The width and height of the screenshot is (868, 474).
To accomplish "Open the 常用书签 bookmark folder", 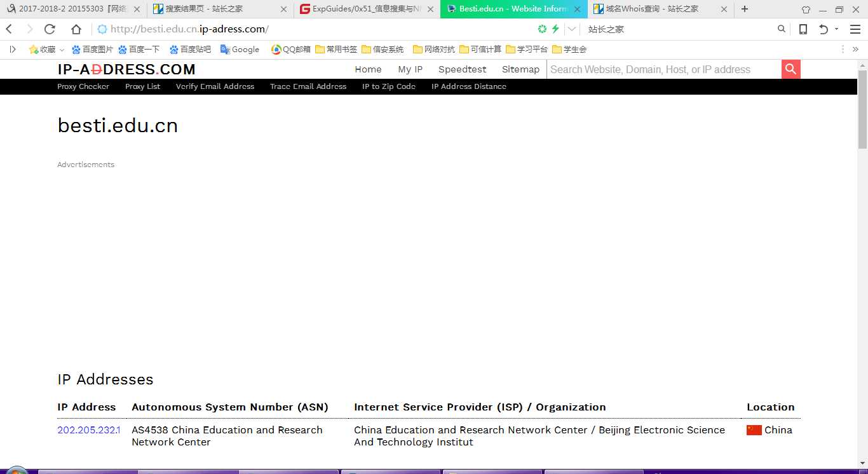I will (336, 50).
